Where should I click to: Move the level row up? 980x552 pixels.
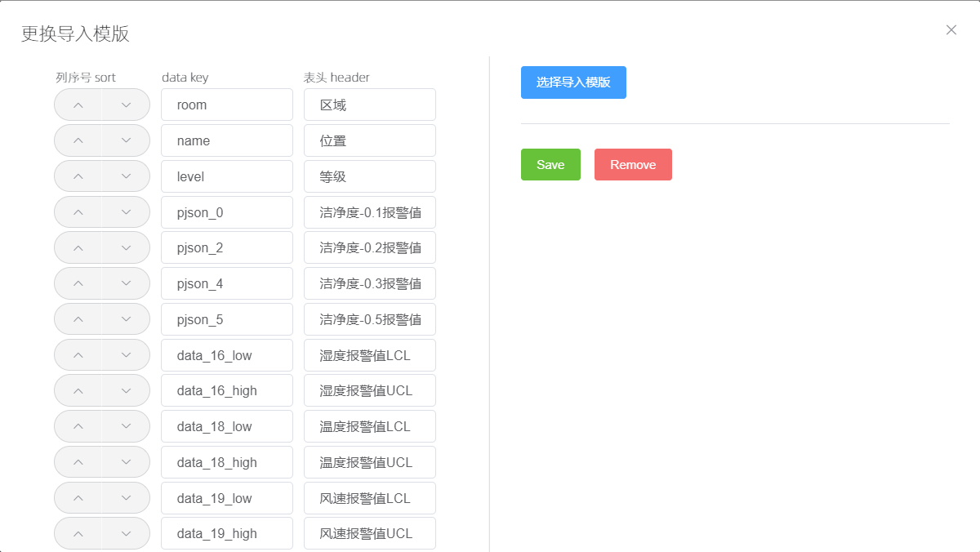pos(78,176)
